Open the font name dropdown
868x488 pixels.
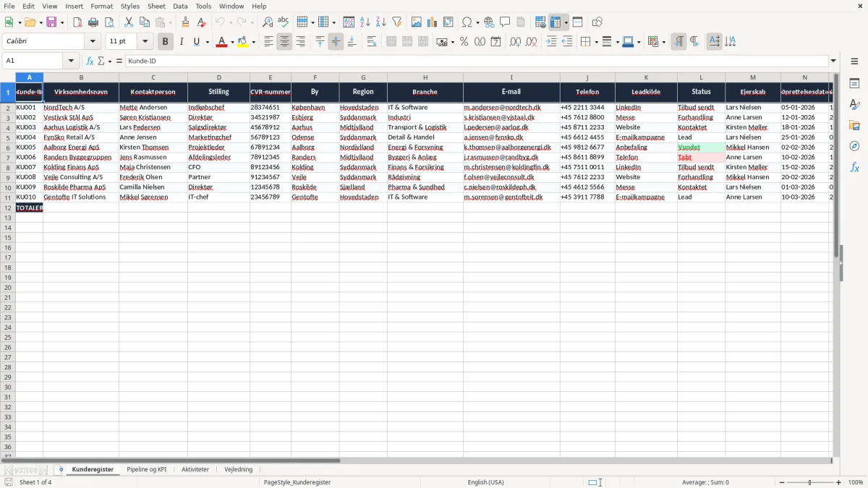[93, 42]
